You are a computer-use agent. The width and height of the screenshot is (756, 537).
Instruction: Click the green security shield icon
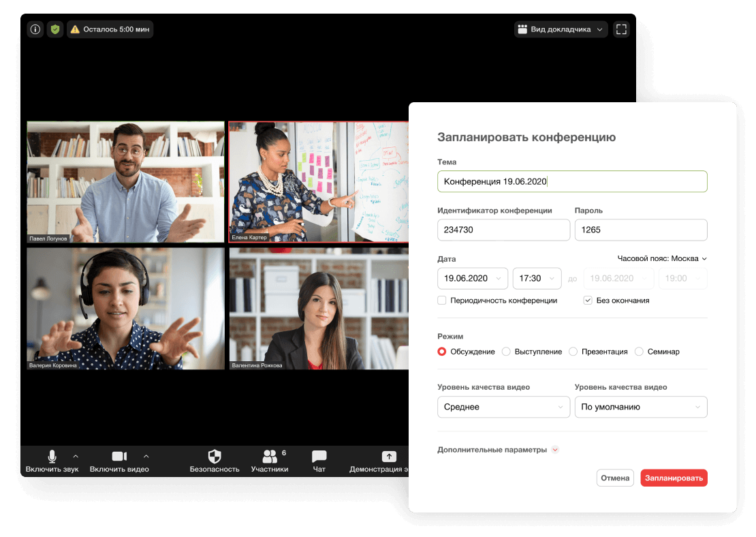(55, 29)
